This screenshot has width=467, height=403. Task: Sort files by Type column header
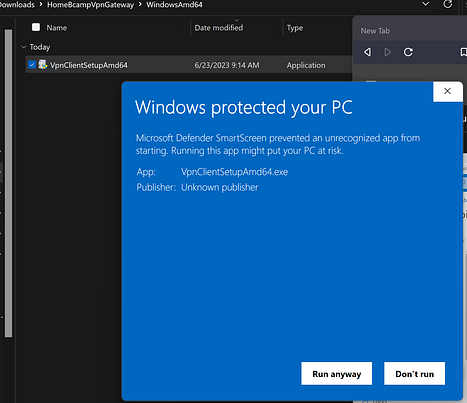[295, 28]
